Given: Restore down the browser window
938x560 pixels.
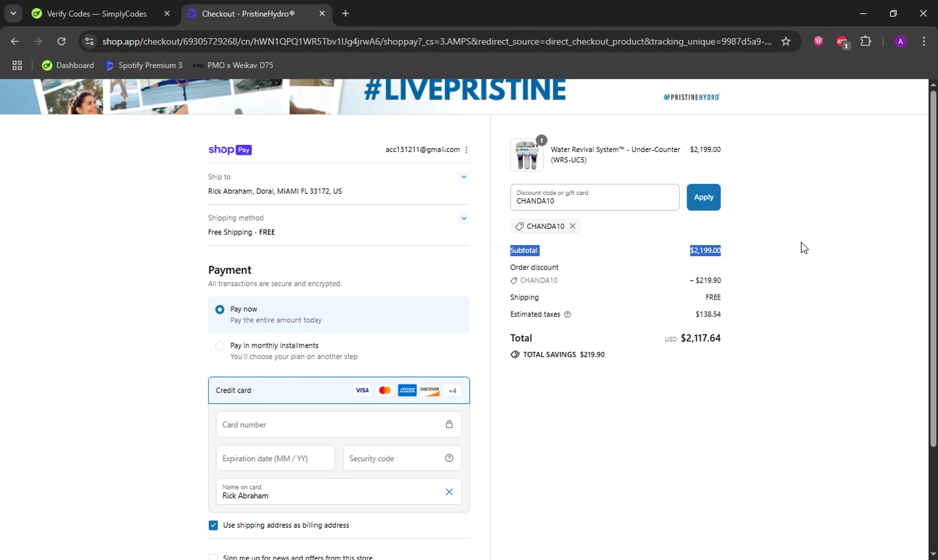Looking at the screenshot, I should [x=893, y=13].
